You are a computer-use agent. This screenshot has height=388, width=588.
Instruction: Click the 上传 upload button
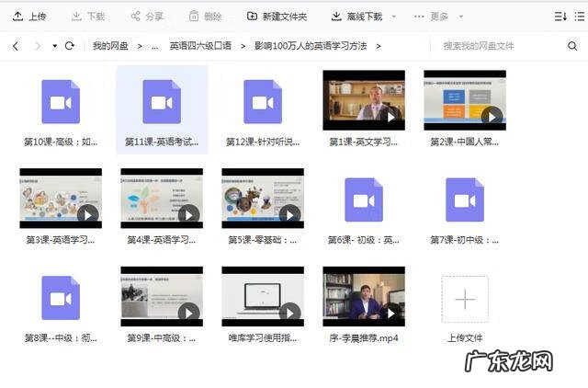click(29, 17)
